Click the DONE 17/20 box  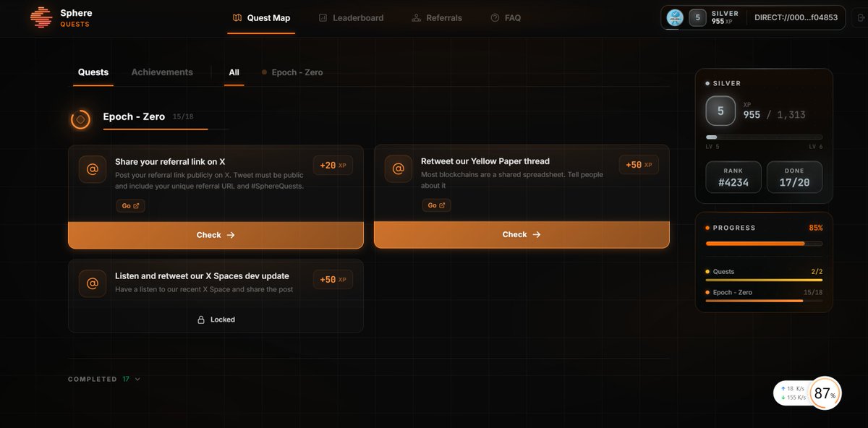(x=794, y=177)
